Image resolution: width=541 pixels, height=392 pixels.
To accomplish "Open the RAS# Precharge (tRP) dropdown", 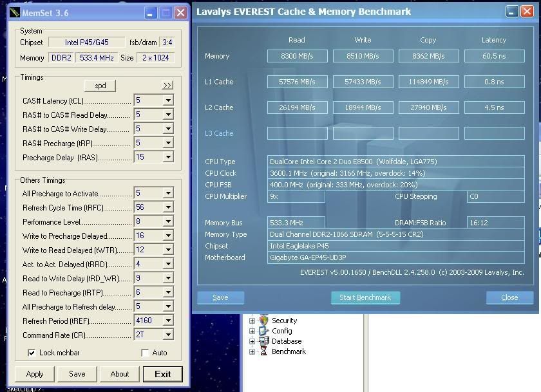I will (x=168, y=143).
